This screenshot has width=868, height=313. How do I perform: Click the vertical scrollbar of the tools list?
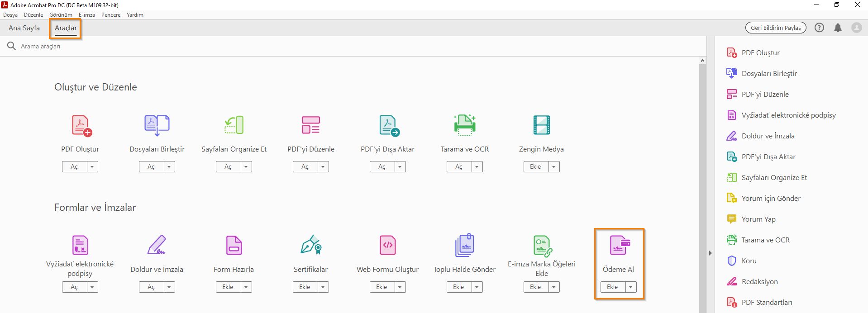pyautogui.click(x=702, y=189)
